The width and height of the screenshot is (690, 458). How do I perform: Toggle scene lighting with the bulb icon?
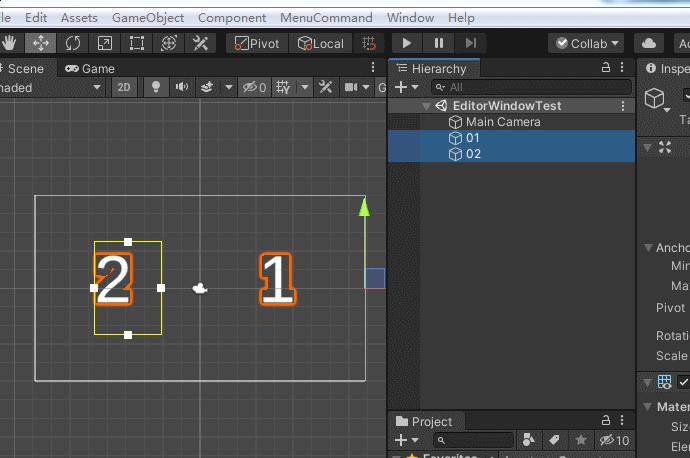tap(155, 87)
